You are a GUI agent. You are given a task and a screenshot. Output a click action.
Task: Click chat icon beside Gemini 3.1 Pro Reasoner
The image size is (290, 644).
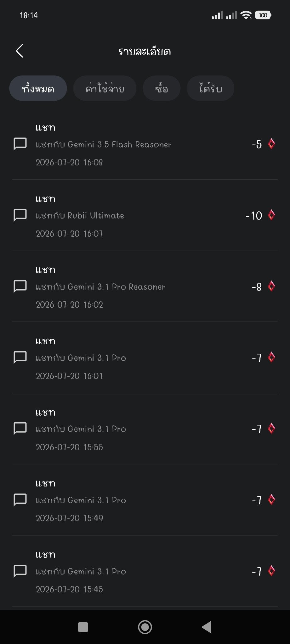pyautogui.click(x=20, y=286)
